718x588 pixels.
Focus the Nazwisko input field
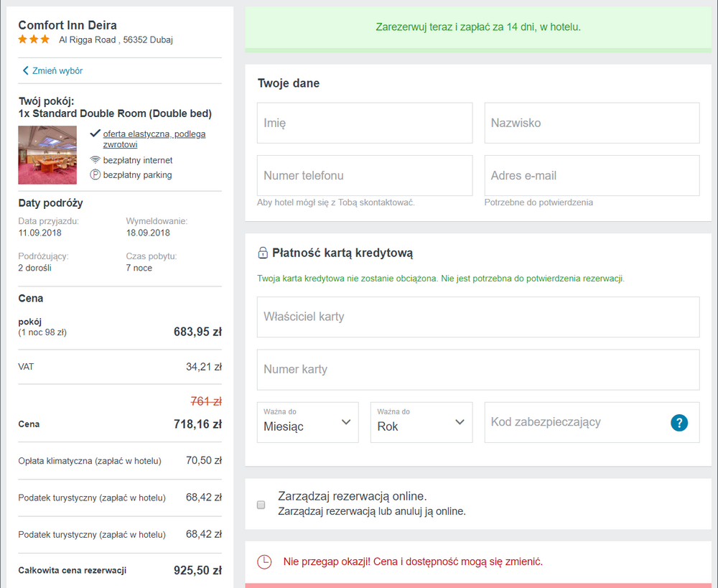(x=592, y=123)
